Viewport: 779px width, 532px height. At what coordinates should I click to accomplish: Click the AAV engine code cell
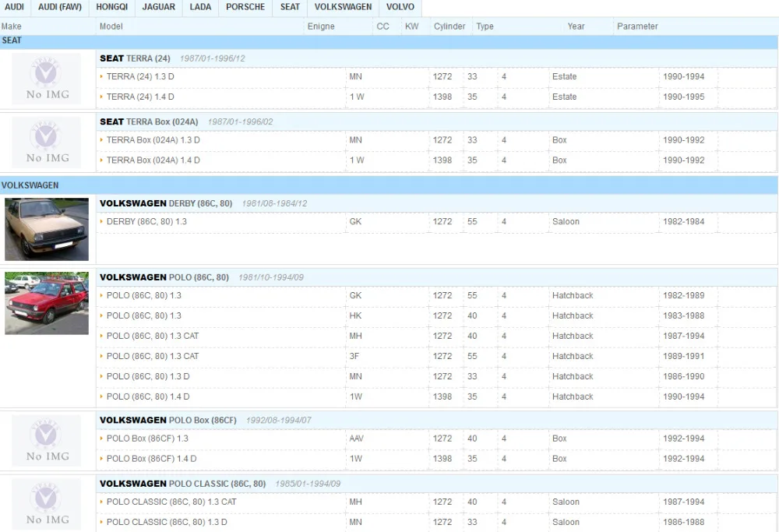[x=356, y=439]
